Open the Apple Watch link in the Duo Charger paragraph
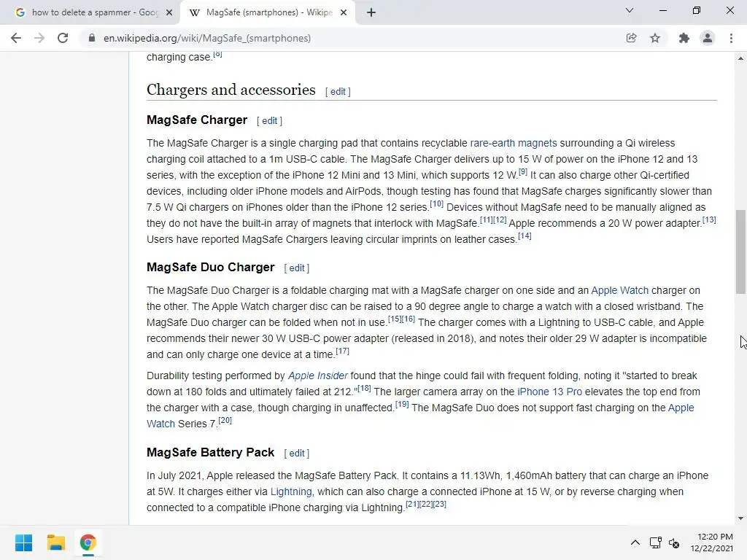 pos(619,290)
